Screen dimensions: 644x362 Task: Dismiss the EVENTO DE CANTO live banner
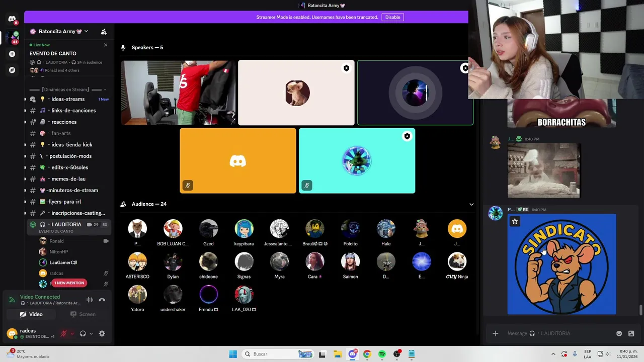(x=106, y=45)
